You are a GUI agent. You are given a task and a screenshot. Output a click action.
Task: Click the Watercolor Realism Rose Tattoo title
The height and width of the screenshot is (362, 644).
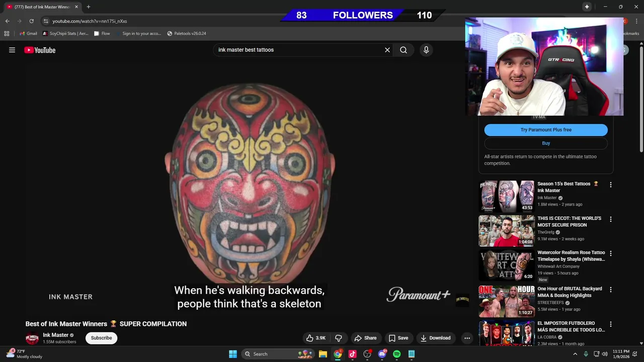click(571, 256)
